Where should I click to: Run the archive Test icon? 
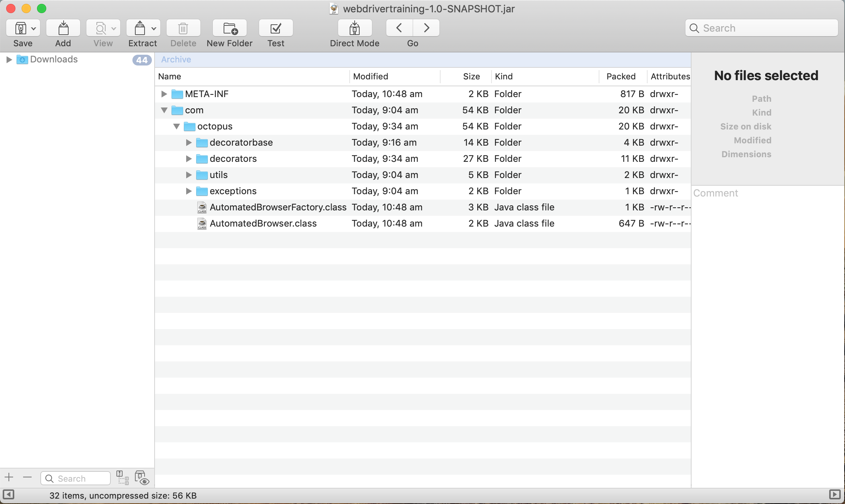pos(276,28)
